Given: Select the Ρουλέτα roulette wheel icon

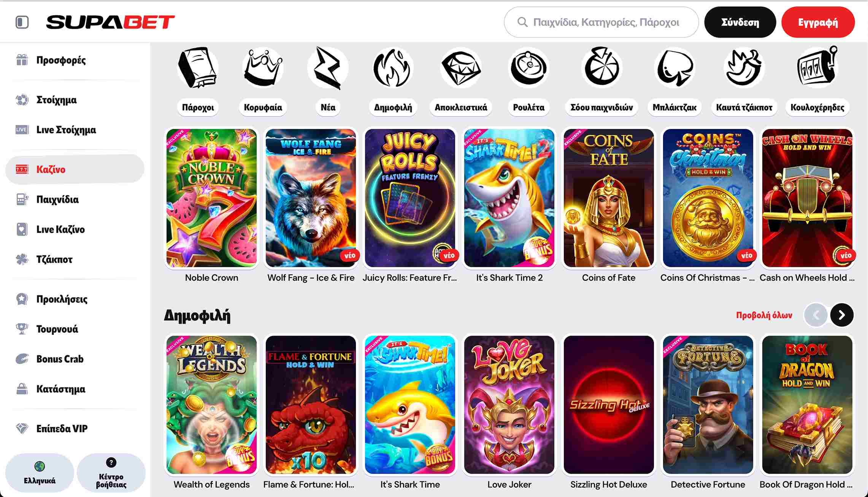Looking at the screenshot, I should [x=528, y=68].
